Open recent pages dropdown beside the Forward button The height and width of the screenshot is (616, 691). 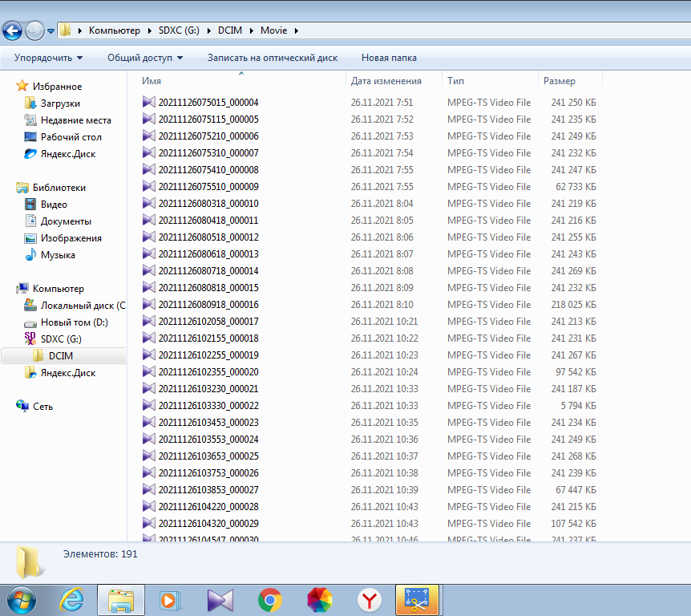(51, 31)
